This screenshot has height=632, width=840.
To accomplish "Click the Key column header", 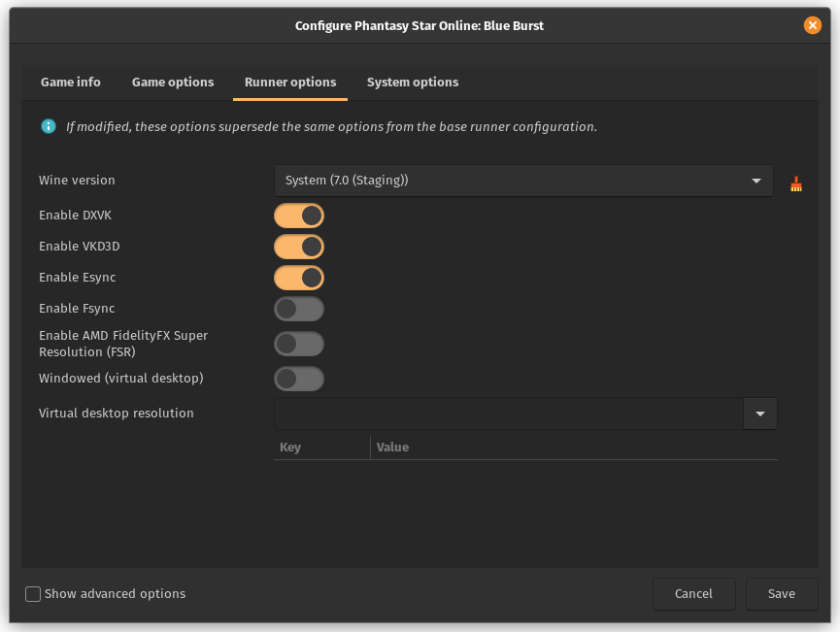I will [322, 448].
